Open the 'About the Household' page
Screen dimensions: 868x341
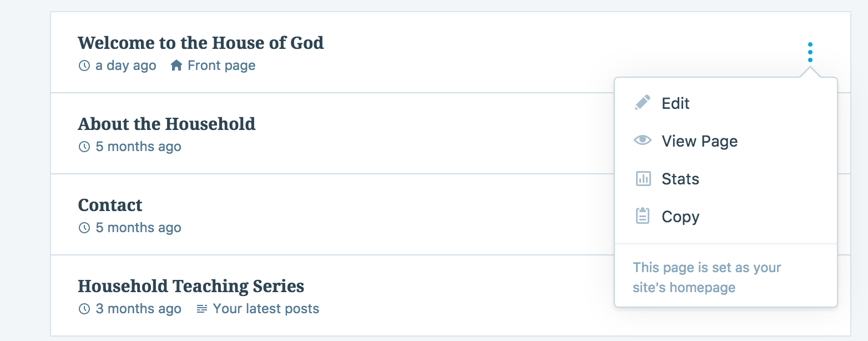[166, 124]
